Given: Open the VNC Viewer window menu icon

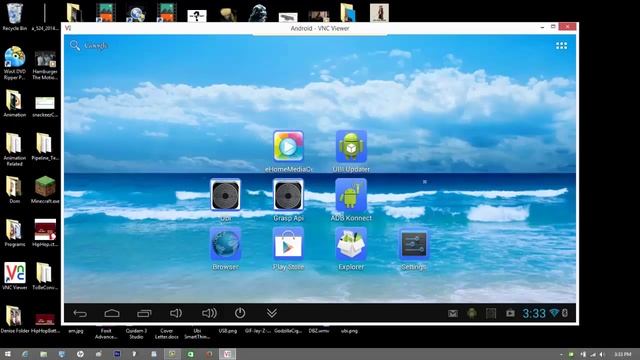Looking at the screenshot, I should tap(68, 28).
